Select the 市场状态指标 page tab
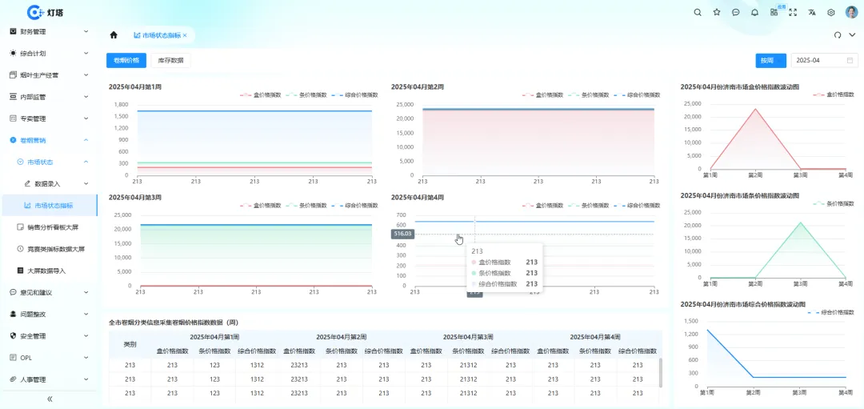The height and width of the screenshot is (409, 864). [x=158, y=35]
